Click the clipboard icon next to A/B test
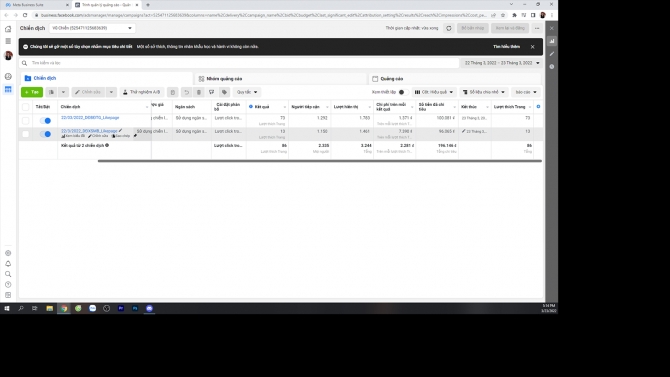The width and height of the screenshot is (670, 377). pos(173,92)
